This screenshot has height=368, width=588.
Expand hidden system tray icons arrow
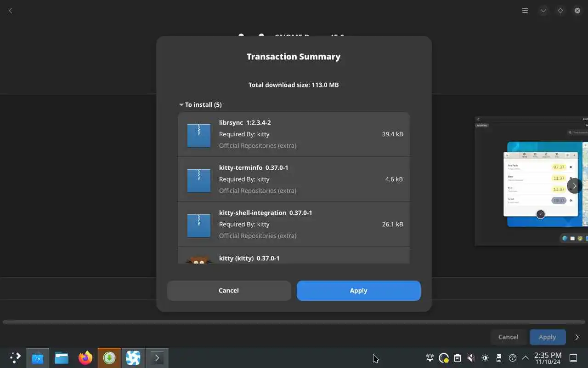[x=526, y=358]
